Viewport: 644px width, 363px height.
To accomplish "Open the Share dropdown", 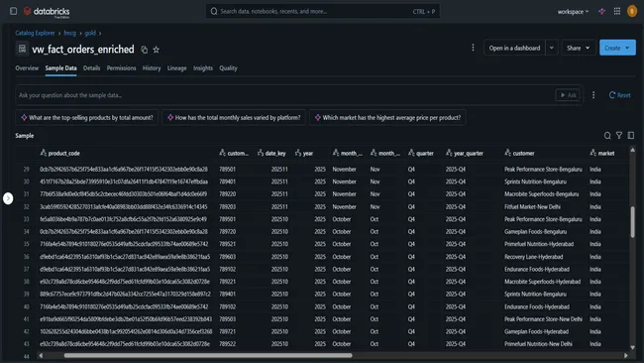I will tap(579, 48).
